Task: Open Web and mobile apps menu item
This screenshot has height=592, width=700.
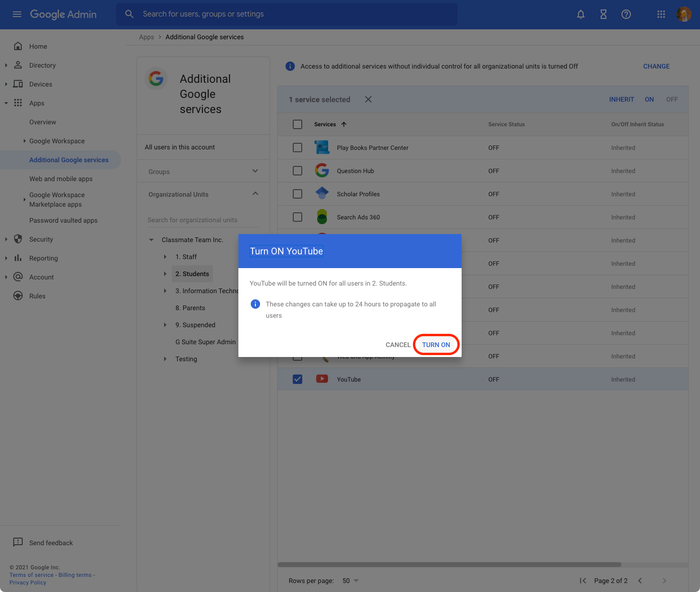Action: (x=61, y=179)
